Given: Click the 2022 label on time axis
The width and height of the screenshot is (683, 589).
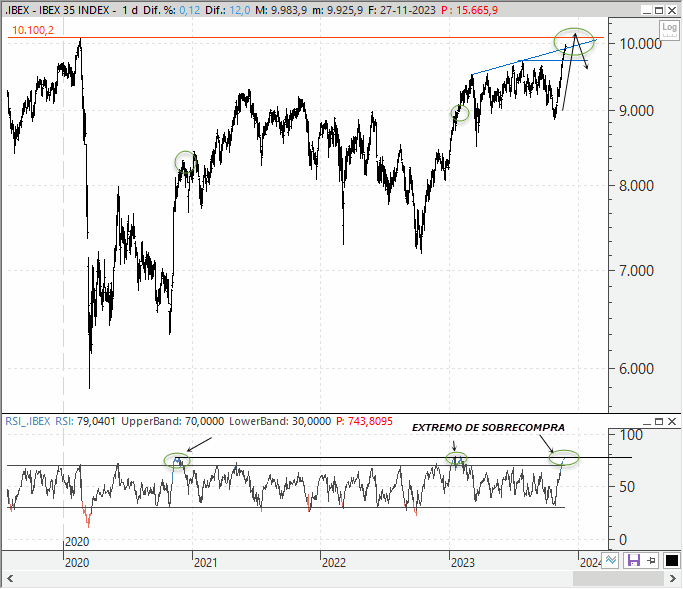Looking at the screenshot, I should (x=334, y=562).
